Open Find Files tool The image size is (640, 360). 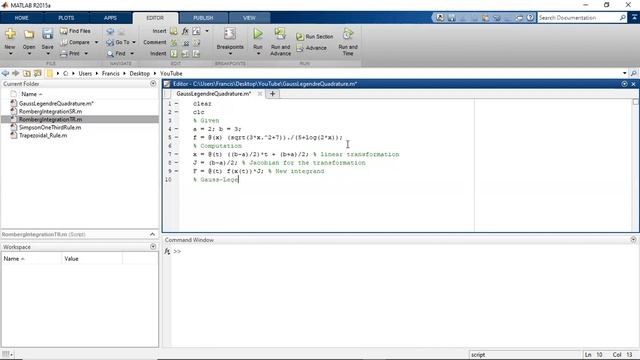click(x=75, y=31)
